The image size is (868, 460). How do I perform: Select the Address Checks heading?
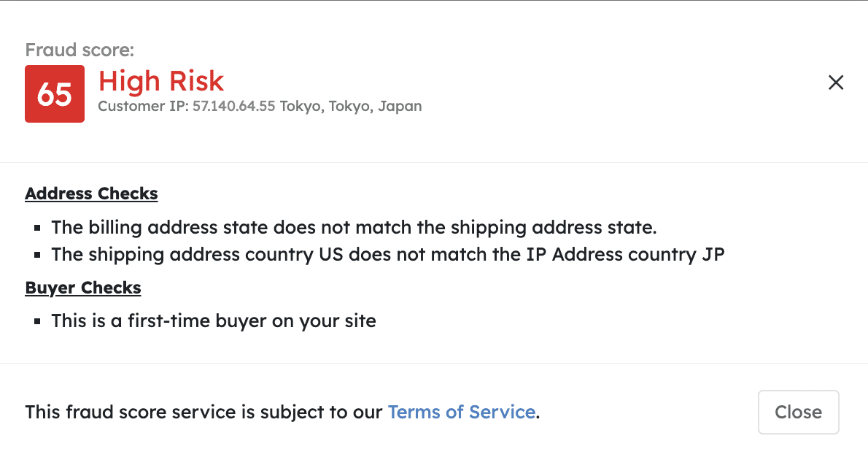[x=91, y=194]
